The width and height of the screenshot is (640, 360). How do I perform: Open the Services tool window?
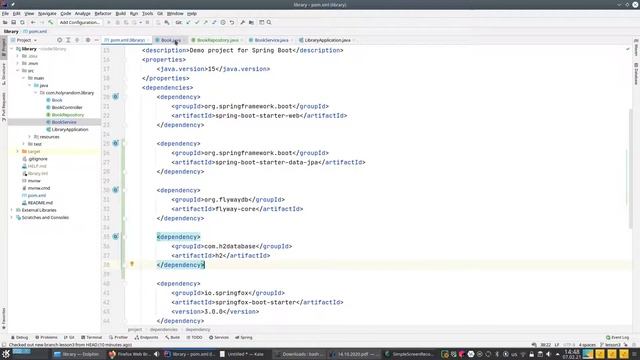[219, 338]
